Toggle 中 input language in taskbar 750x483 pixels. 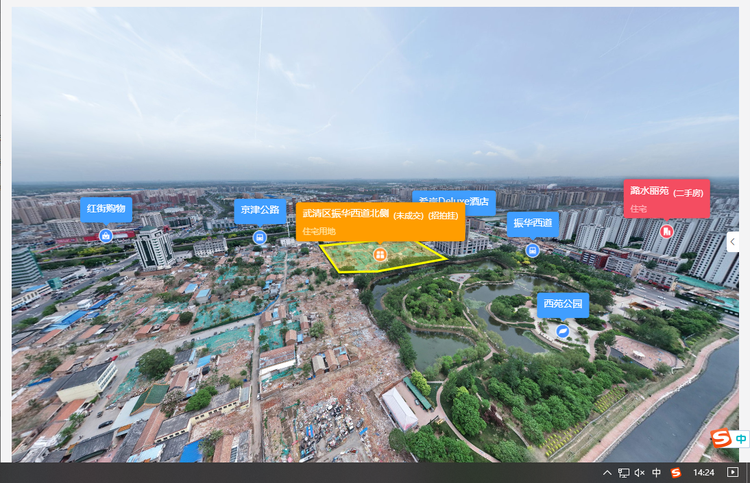[656, 472]
